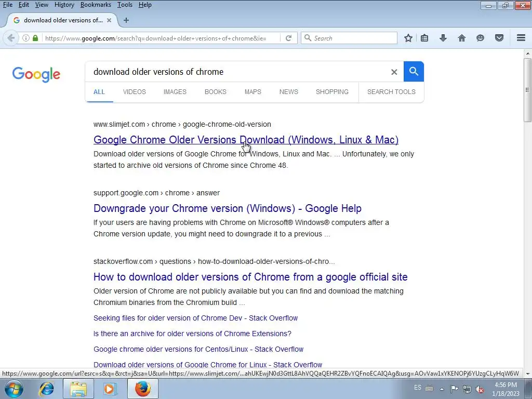Click the chat bubble Hello icon

tap(480, 38)
